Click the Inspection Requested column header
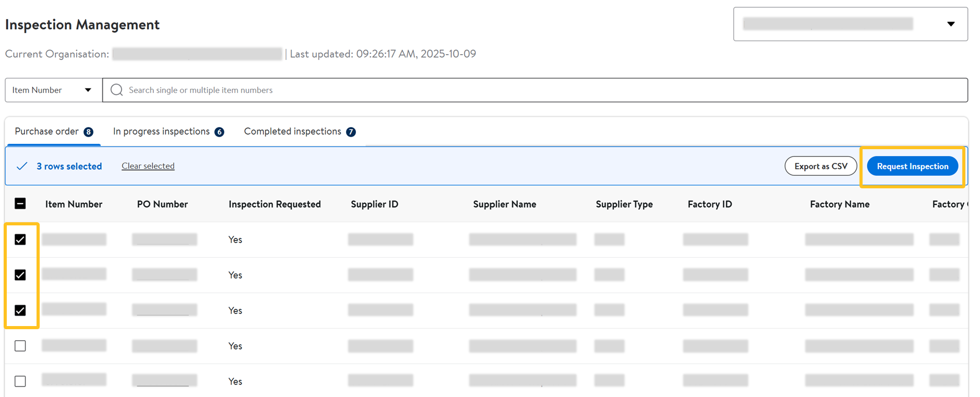The height and width of the screenshot is (397, 980). pos(274,204)
